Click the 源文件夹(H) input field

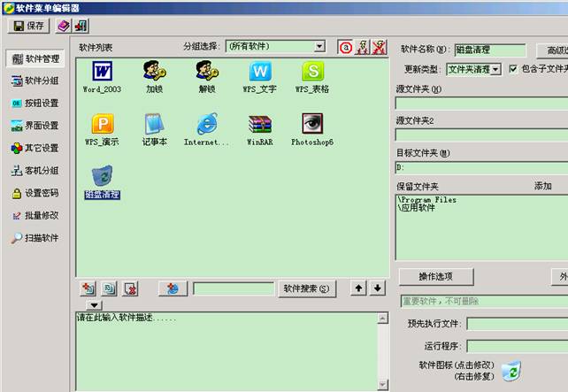tap(481, 104)
